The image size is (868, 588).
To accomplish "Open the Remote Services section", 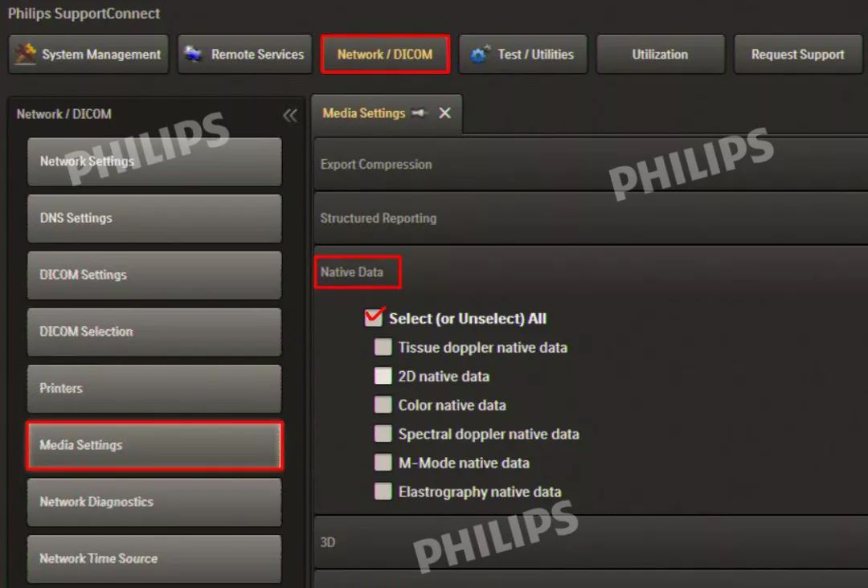I will 244,54.
